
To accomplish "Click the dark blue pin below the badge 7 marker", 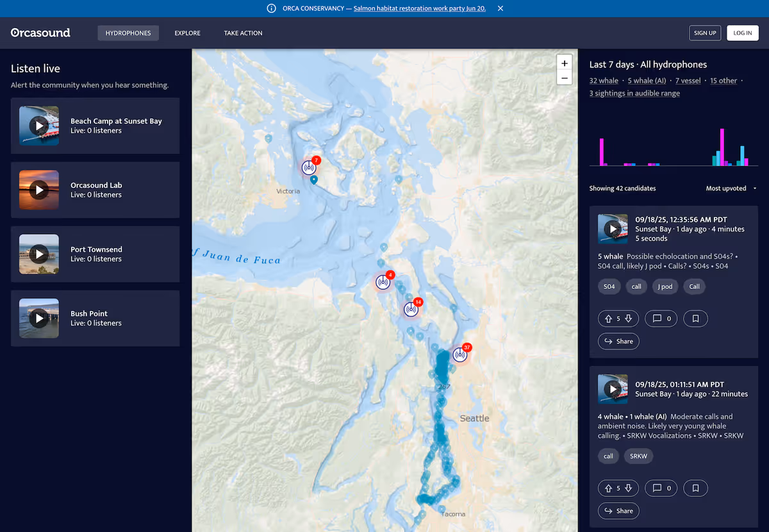I will tap(313, 180).
